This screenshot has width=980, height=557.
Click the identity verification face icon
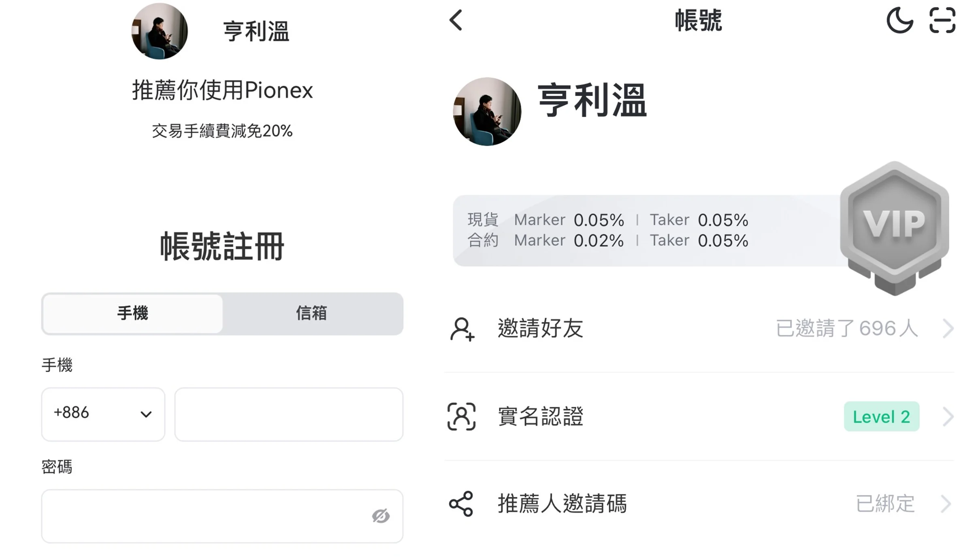point(461,416)
